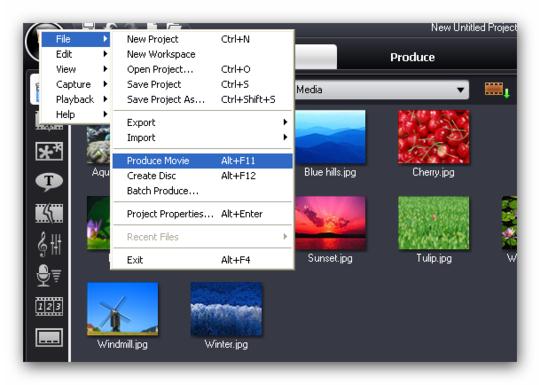Open the Title Room T icon
This screenshot has width=540, height=385.
pos(49,181)
